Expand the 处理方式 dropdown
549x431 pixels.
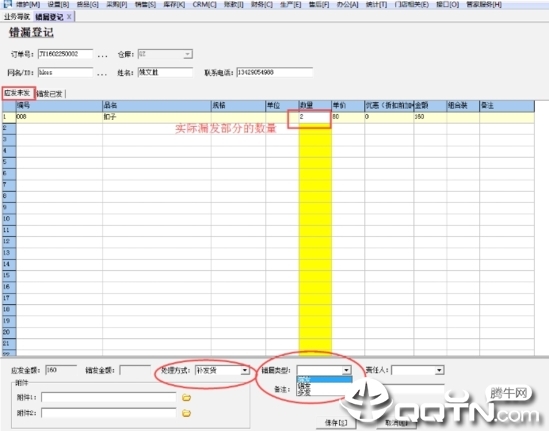point(245,370)
